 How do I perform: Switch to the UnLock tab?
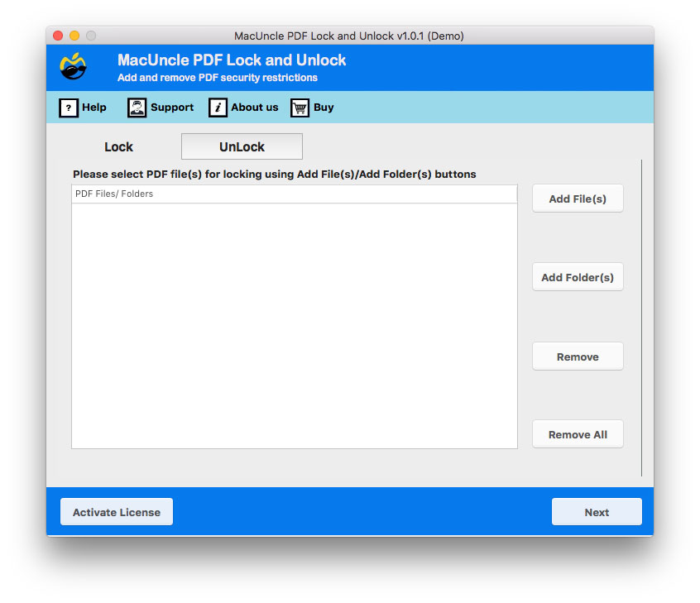click(241, 146)
